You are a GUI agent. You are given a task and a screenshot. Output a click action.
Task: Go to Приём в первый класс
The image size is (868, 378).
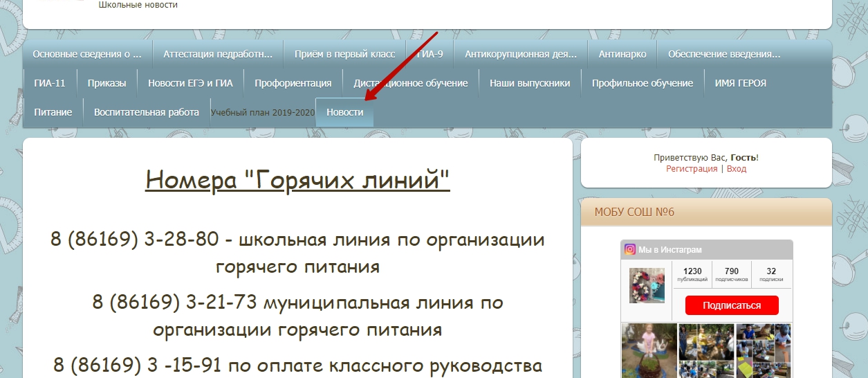[x=344, y=54]
